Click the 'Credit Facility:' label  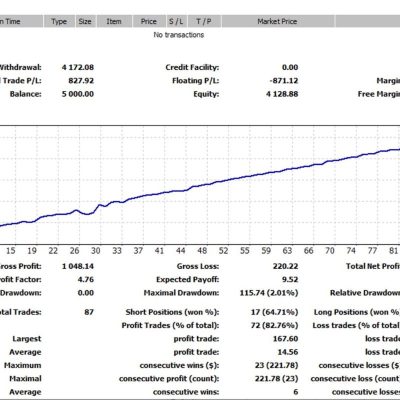[x=192, y=67]
